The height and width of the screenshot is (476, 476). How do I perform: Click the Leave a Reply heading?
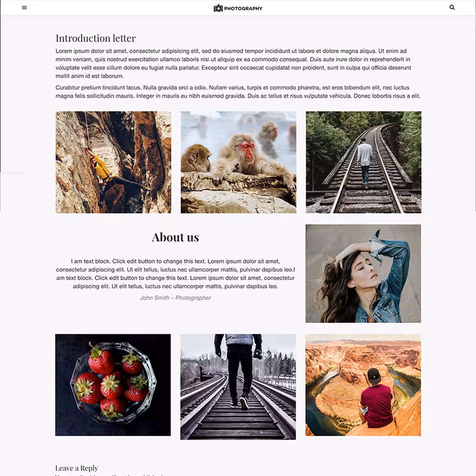(76, 468)
